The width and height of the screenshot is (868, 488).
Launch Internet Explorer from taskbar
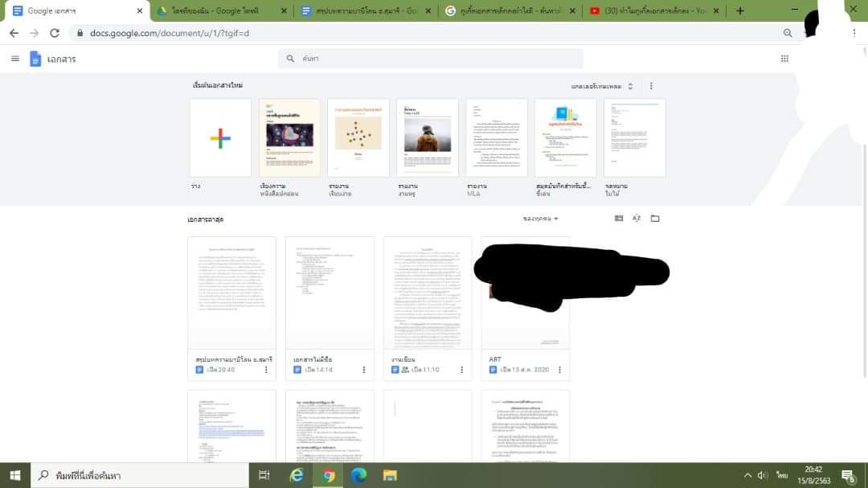(x=297, y=475)
